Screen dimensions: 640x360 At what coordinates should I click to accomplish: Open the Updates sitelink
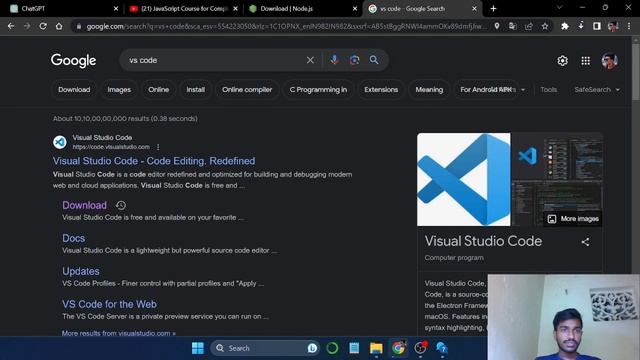(80, 271)
